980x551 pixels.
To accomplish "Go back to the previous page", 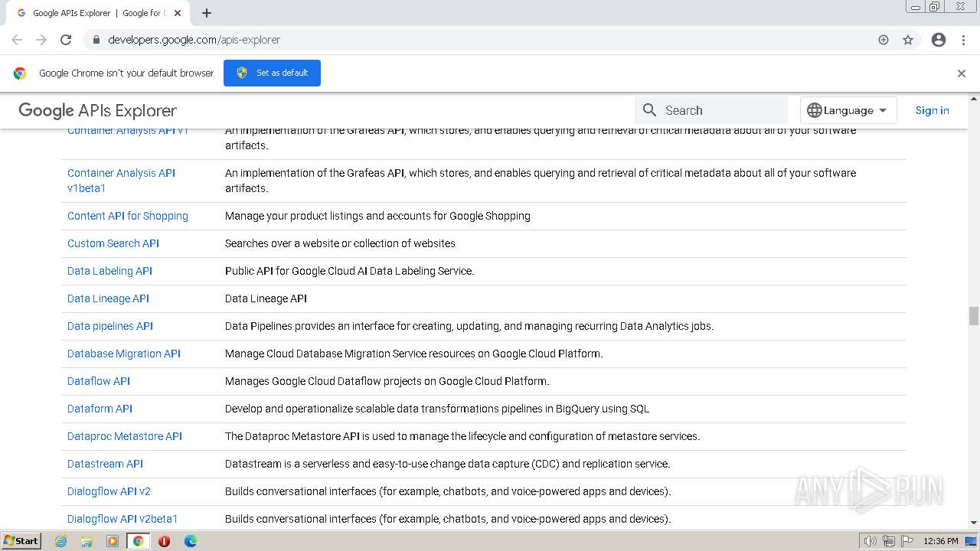I will [17, 40].
